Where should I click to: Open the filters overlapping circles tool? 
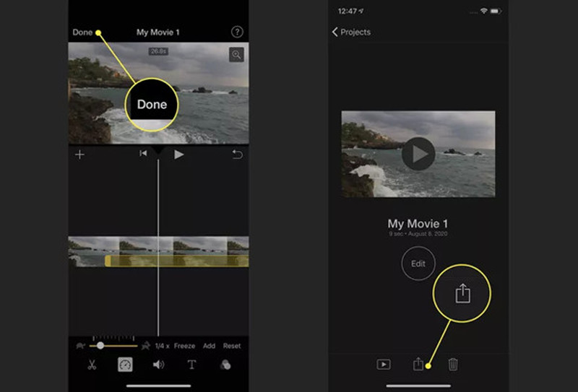click(225, 365)
